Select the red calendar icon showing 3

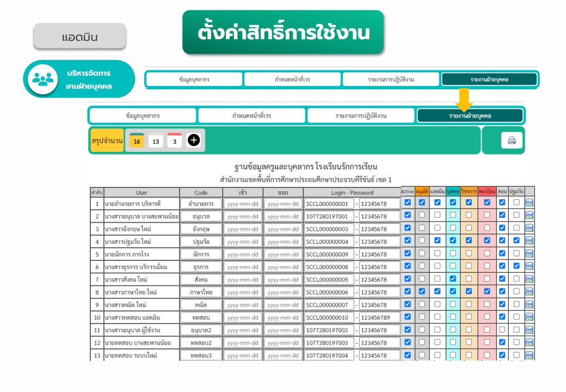coord(174,141)
